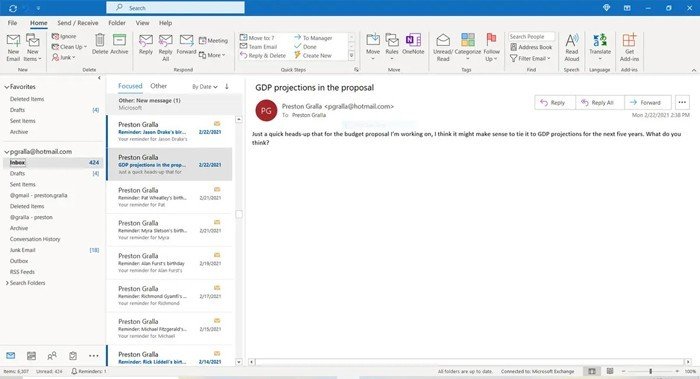Screen dimensions: 700x379
Task: Open the Help tab
Action: (165, 23)
